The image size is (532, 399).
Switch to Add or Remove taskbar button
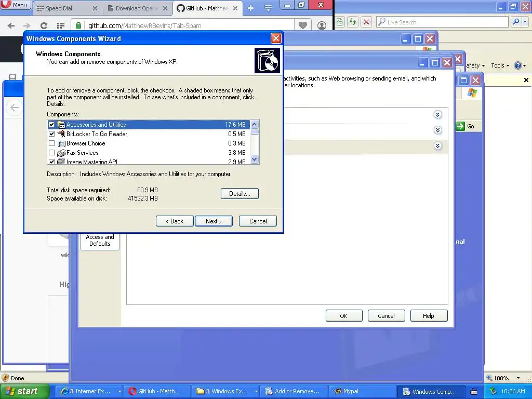[x=294, y=391]
